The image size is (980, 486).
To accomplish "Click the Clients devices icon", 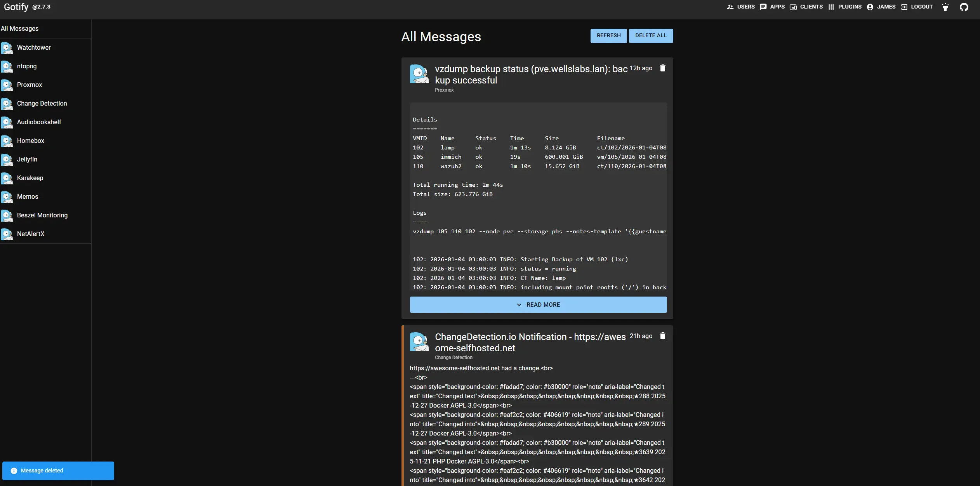I will [793, 7].
